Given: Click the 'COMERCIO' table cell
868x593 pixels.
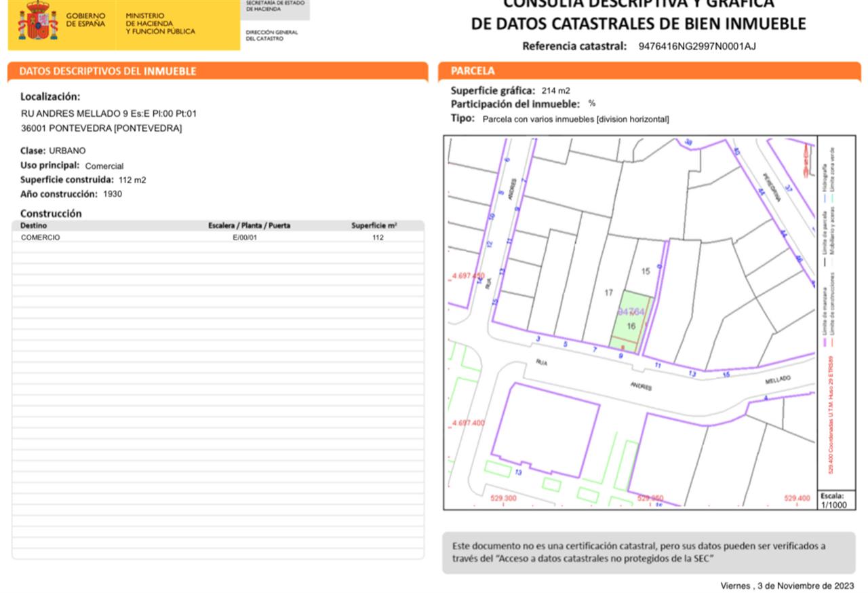Looking at the screenshot, I should [x=40, y=237].
